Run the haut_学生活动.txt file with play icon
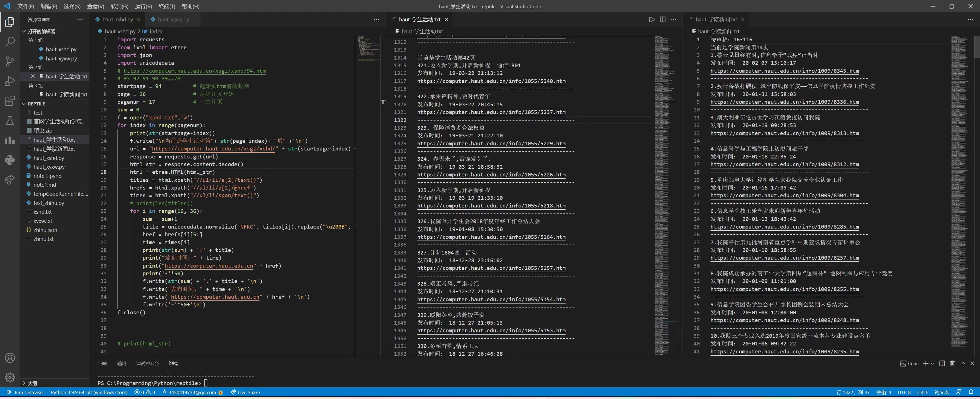 click(x=652, y=19)
